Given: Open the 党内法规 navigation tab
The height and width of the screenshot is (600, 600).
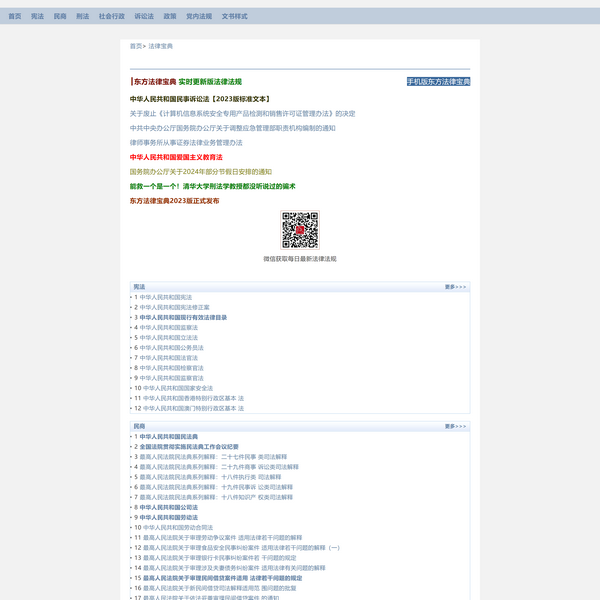Looking at the screenshot, I should click(199, 17).
